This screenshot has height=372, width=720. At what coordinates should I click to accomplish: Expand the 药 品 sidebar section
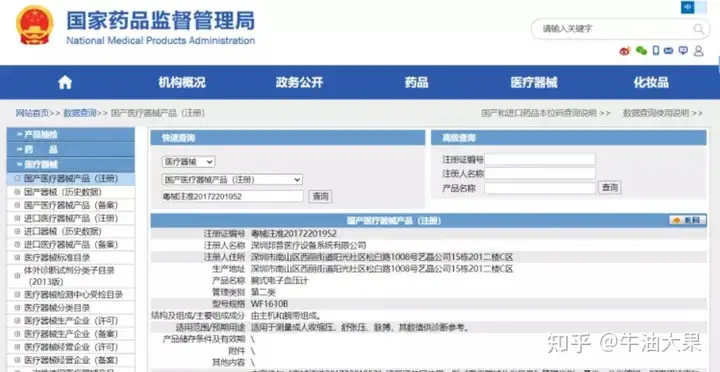[x=71, y=149]
